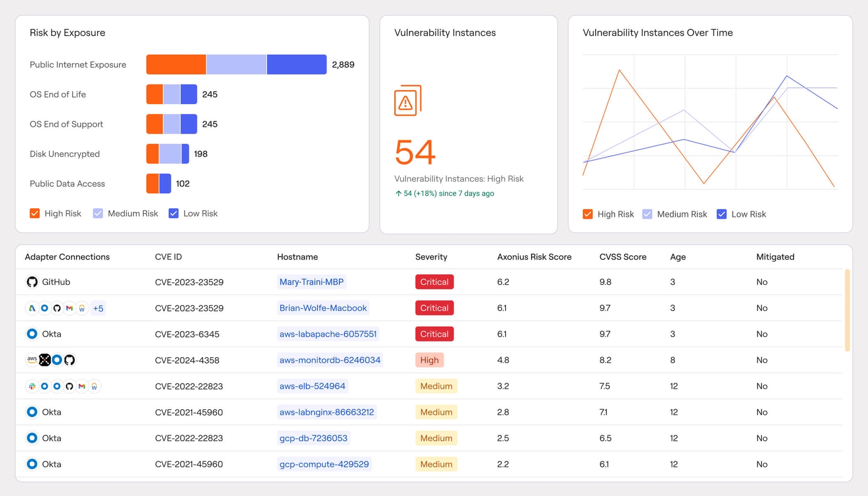Toggle Low Risk in the Over Time chart legend
Image resolution: width=868 pixels, height=496 pixels.
[722, 214]
